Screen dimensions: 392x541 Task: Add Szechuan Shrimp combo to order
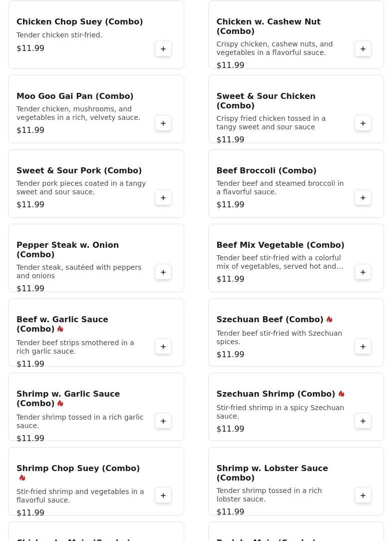(x=363, y=421)
